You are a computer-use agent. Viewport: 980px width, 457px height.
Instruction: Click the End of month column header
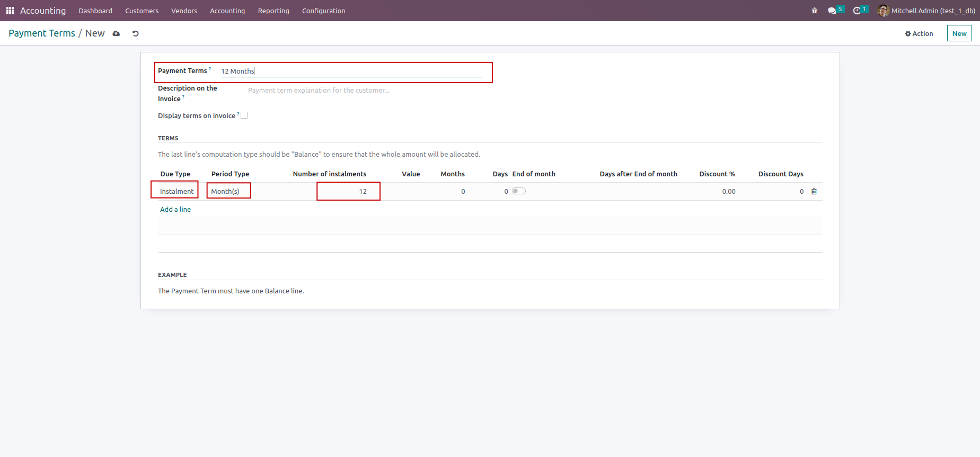click(x=534, y=174)
